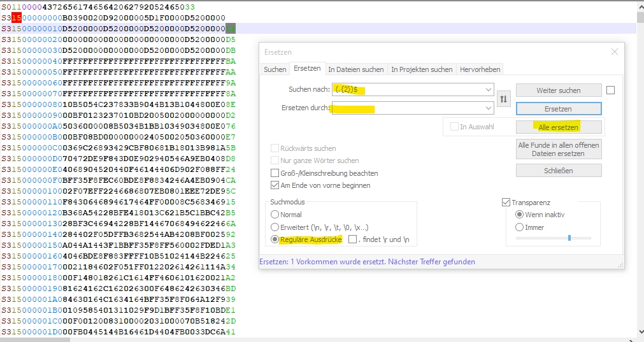Switch to the Suchen tab

click(x=275, y=69)
